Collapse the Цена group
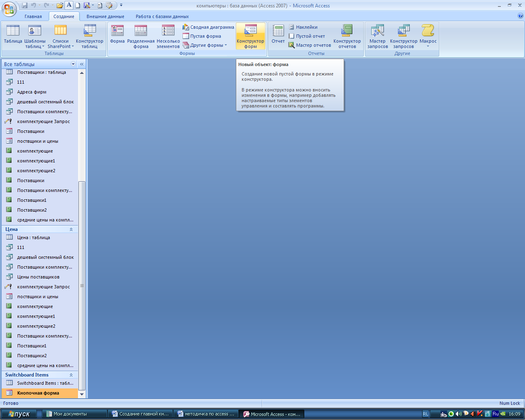Screen dimensions: 525x420 coord(71,229)
